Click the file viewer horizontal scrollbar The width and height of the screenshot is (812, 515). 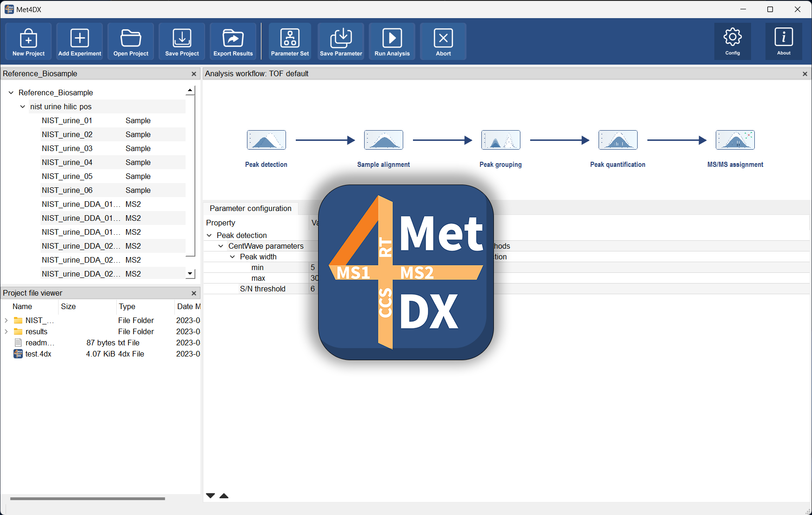[87, 498]
